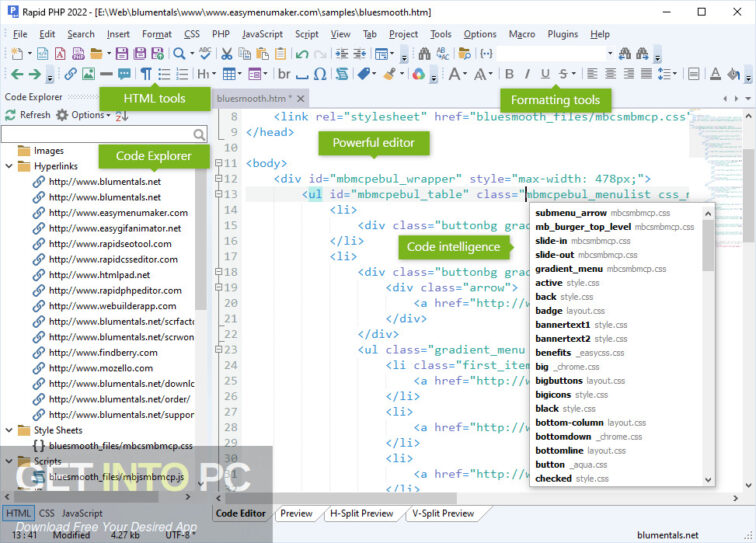Cut selection with scissors icon
756x543 pixels.
tap(227, 54)
